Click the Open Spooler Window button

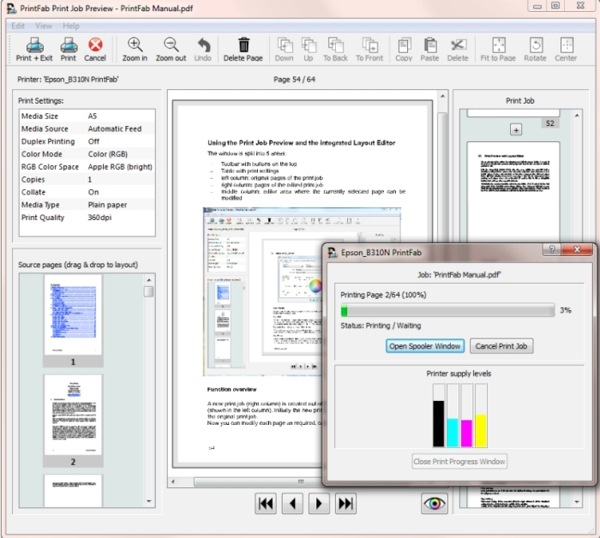point(425,346)
